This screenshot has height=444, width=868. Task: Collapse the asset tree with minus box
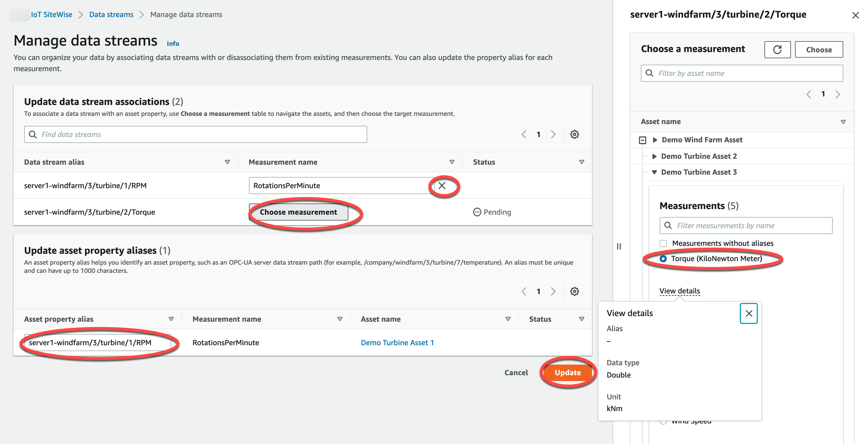pyautogui.click(x=643, y=140)
